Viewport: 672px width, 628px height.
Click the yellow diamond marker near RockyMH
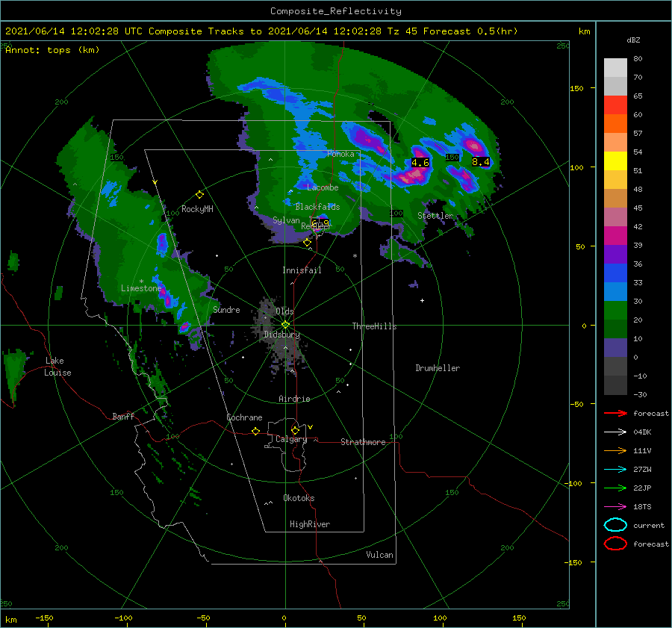tap(199, 195)
